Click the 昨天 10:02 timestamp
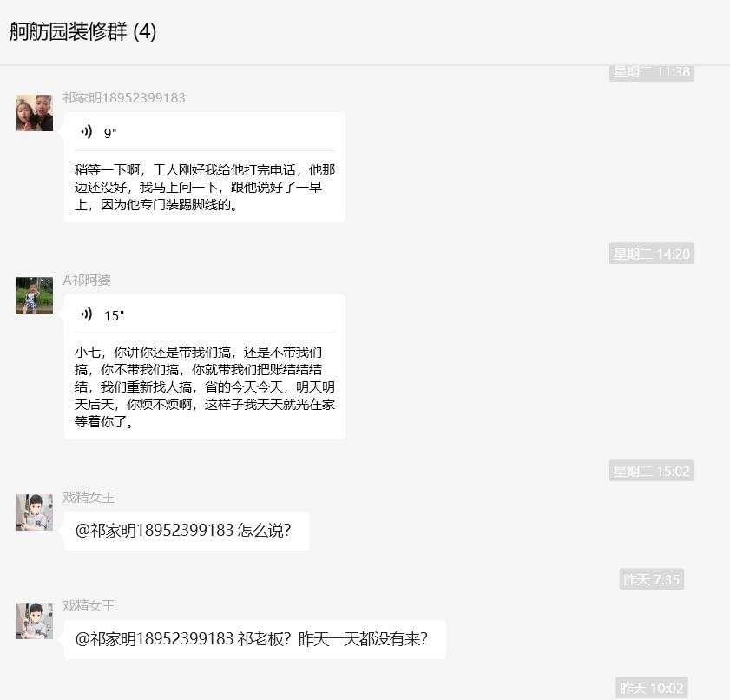730x700 pixels. [x=651, y=688]
